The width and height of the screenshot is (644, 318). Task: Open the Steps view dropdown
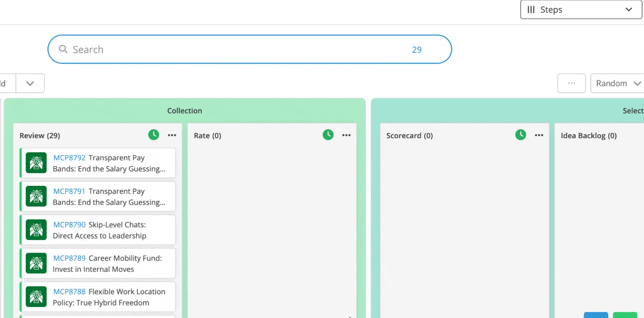pos(581,10)
